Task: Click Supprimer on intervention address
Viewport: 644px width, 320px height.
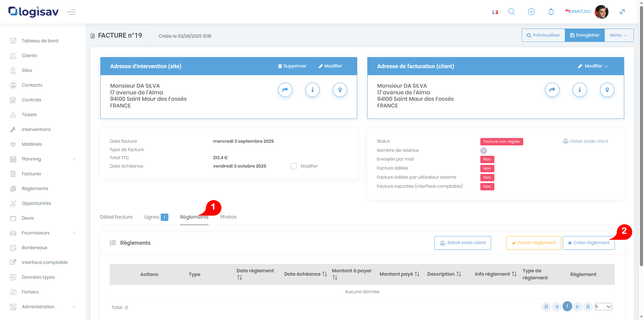Action: click(x=292, y=66)
